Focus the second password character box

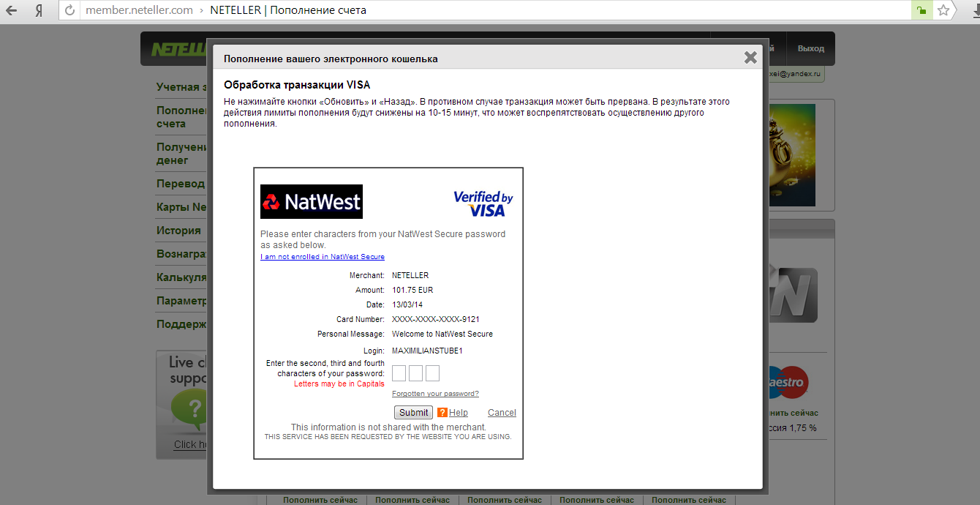[416, 373]
